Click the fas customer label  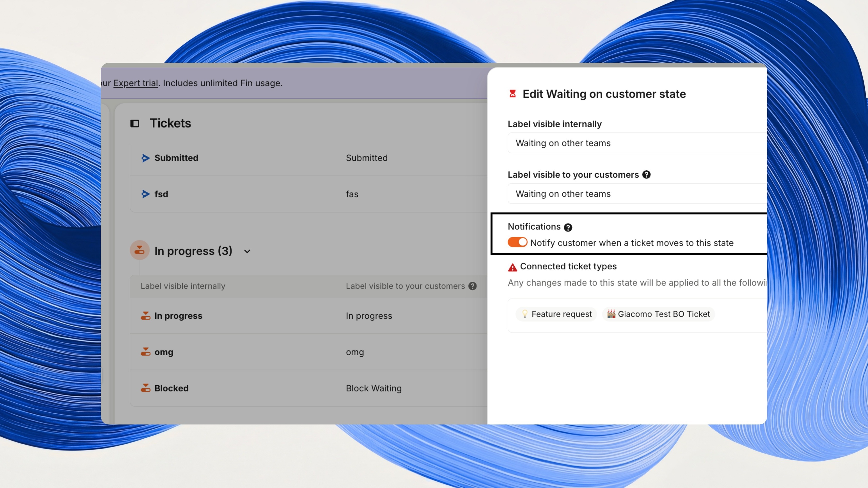click(x=352, y=194)
